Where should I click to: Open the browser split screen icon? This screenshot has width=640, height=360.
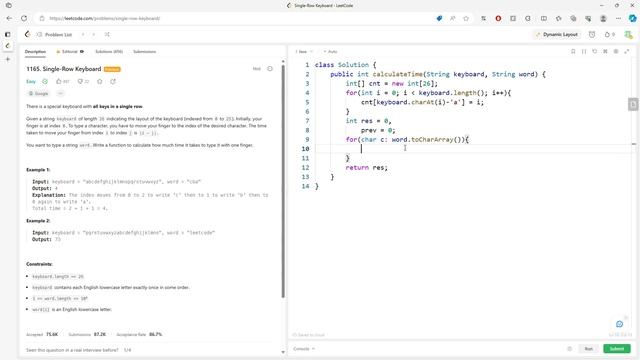tap(544, 18)
